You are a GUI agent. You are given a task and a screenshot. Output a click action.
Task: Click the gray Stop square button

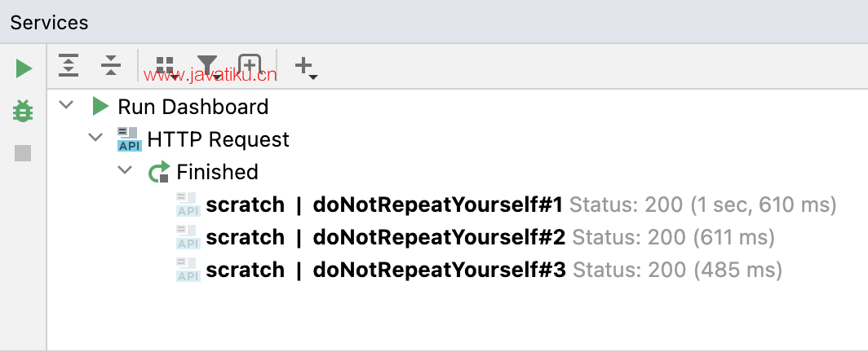[x=23, y=153]
